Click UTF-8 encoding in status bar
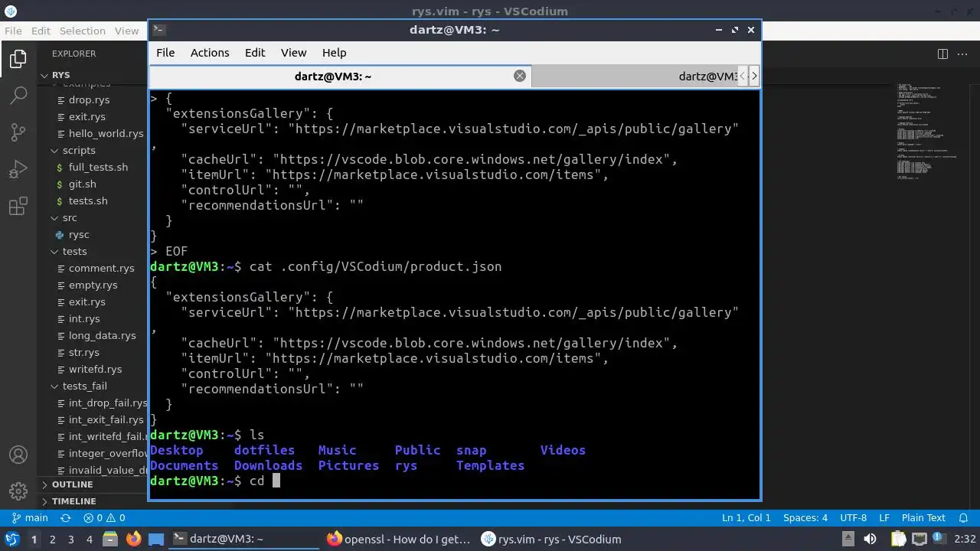 tap(854, 518)
